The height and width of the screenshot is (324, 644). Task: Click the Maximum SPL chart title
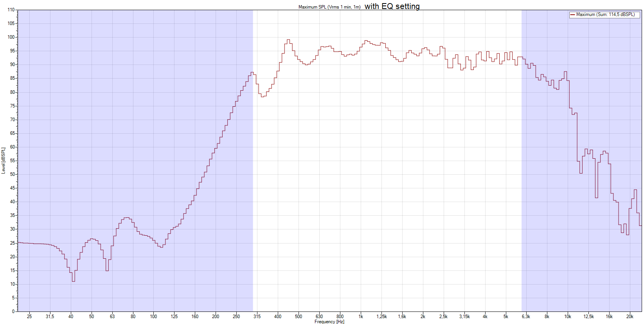(329, 7)
